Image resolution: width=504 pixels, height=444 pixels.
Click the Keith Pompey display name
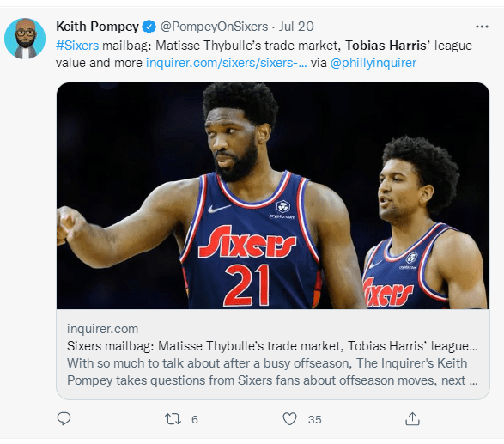tap(97, 27)
